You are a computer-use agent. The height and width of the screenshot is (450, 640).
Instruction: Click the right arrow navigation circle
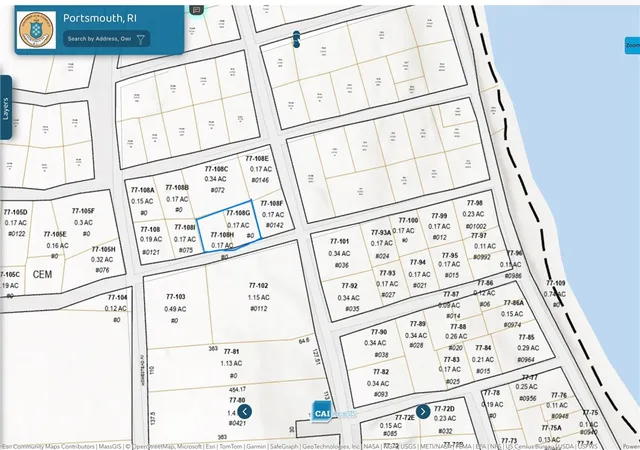[423, 411]
